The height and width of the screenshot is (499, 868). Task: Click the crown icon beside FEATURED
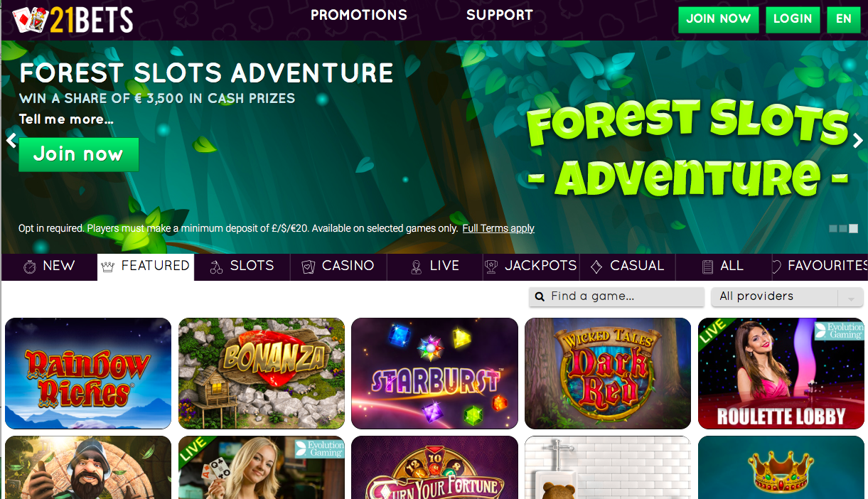[x=108, y=267]
